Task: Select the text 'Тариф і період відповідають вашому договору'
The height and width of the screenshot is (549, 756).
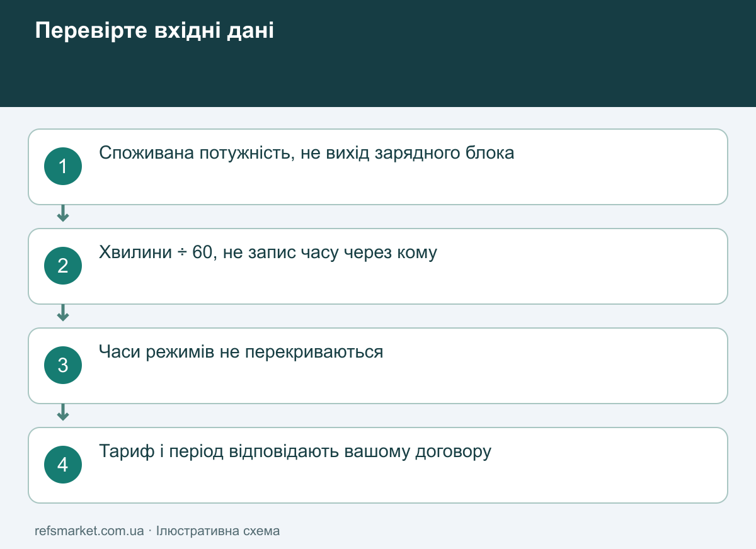Action: pyautogui.click(x=295, y=451)
